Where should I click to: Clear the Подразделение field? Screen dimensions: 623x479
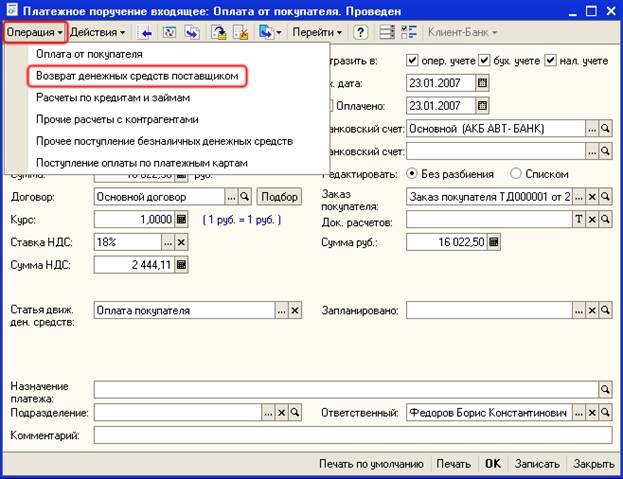281,413
